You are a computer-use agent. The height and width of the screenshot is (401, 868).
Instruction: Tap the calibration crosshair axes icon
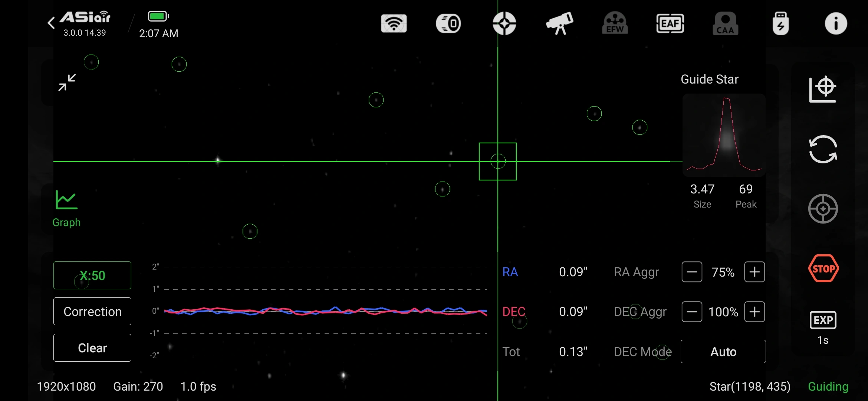click(x=823, y=89)
